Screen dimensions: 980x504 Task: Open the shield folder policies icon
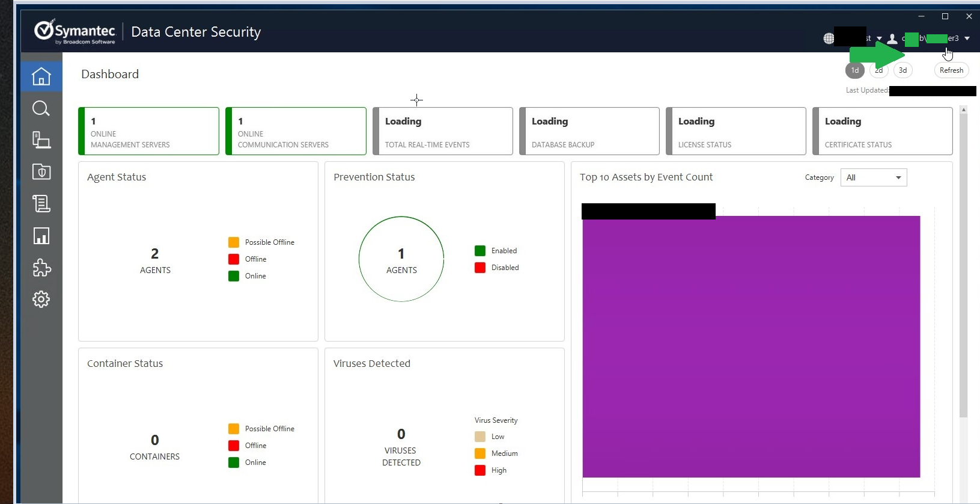[x=41, y=172]
